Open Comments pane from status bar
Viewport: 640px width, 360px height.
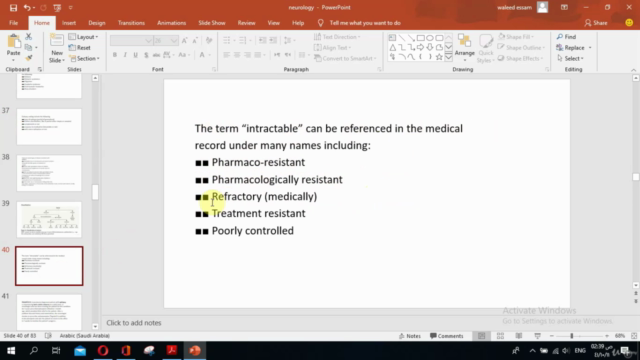click(x=447, y=336)
